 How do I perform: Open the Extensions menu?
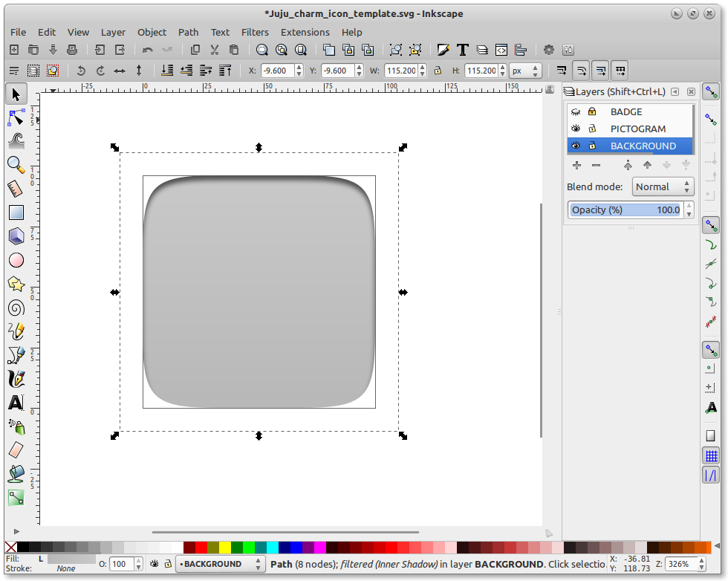pyautogui.click(x=305, y=32)
